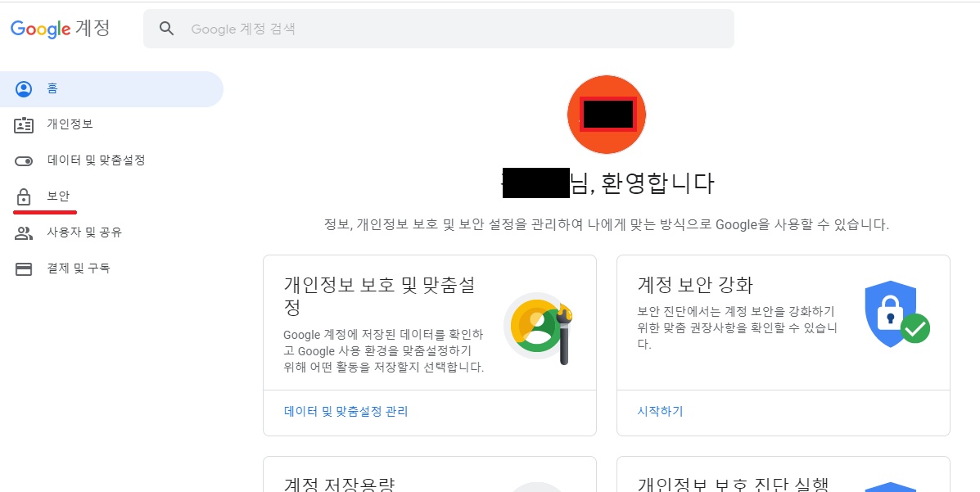Open the 보안 menu item
Screen dimensions: 980x492
tap(58, 196)
